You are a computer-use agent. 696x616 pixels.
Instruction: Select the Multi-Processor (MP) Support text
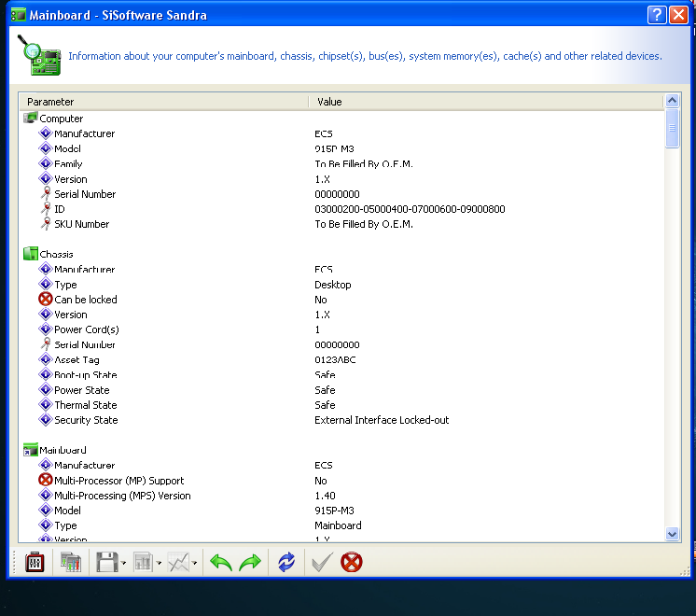pos(119,481)
